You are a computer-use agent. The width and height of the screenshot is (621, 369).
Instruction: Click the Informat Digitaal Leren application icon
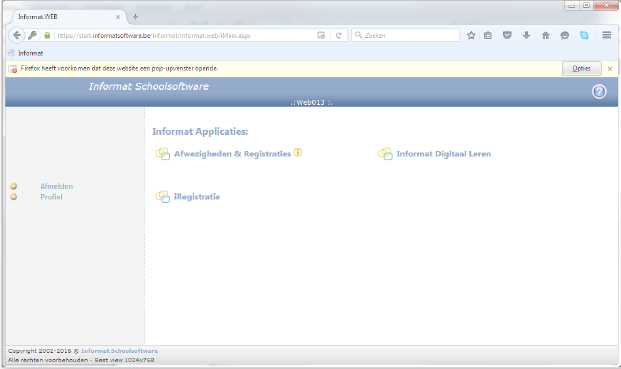point(385,154)
